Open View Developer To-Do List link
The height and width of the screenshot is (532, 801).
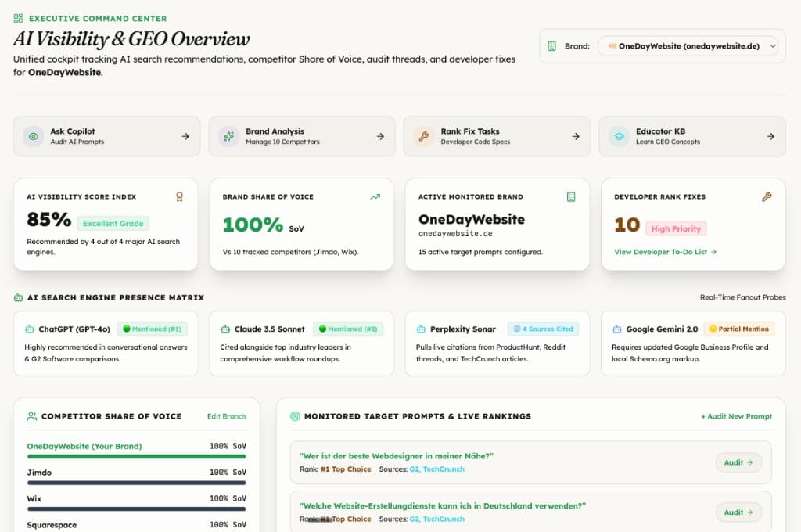tap(665, 252)
